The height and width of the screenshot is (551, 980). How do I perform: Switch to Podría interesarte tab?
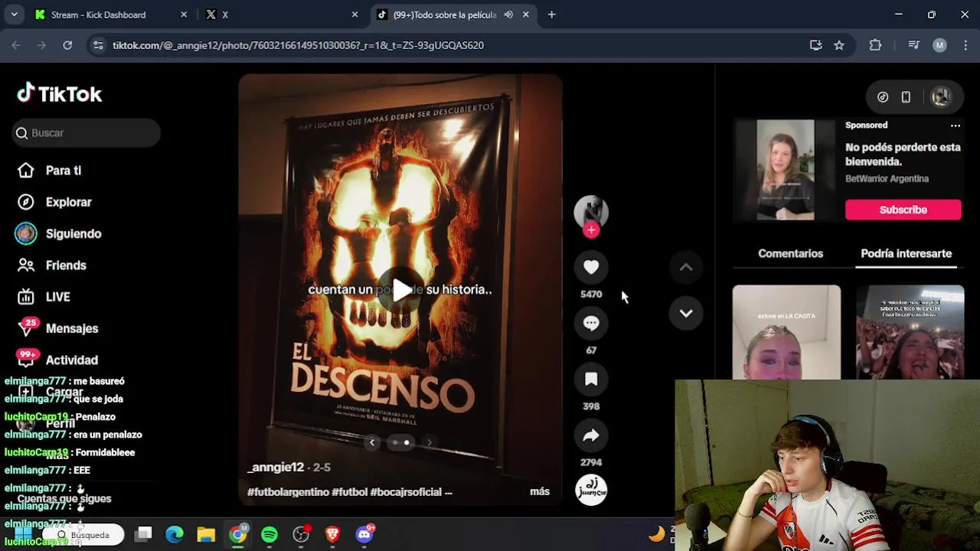coord(906,253)
